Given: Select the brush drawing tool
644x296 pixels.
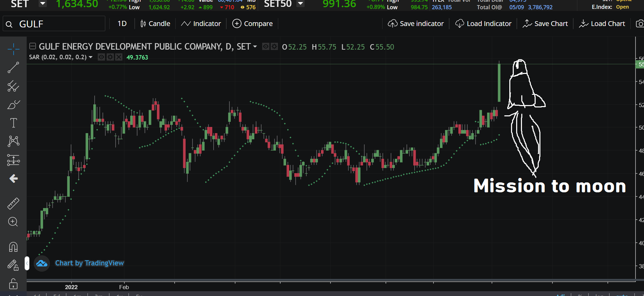Looking at the screenshot, I should pyautogui.click(x=13, y=105).
